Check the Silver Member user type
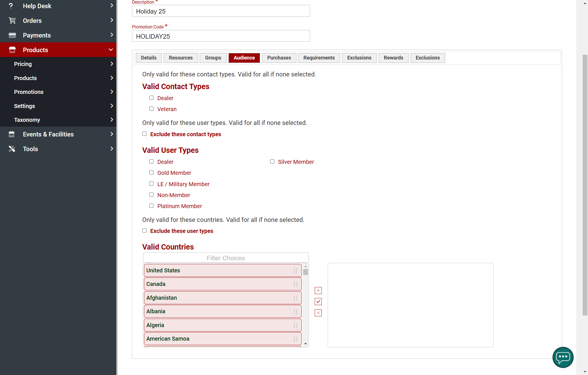This screenshot has height=375, width=588. click(x=272, y=162)
